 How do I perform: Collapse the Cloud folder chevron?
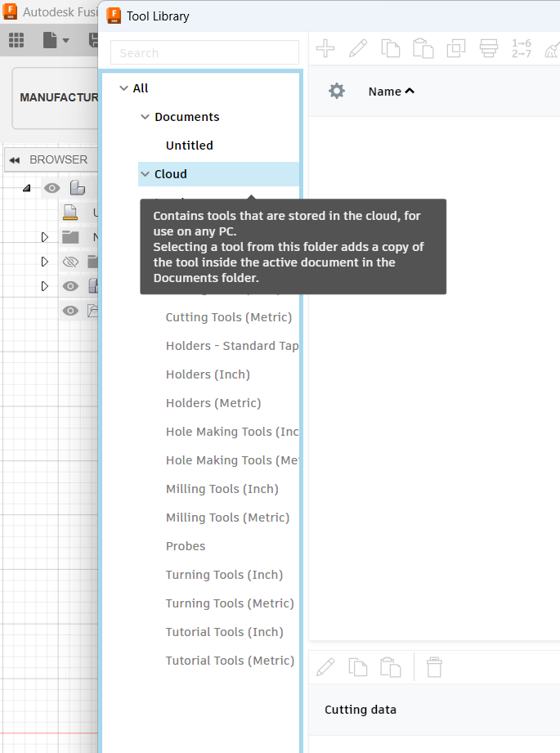coord(145,174)
